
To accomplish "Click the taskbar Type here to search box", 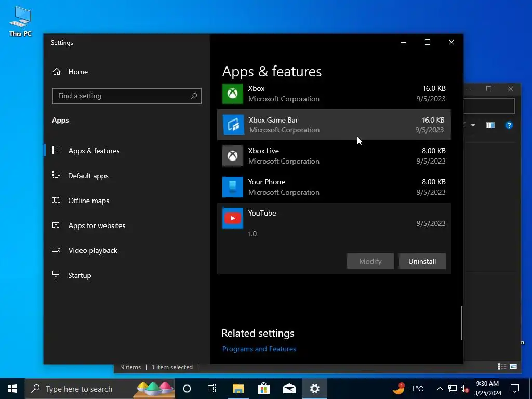I will [100, 389].
